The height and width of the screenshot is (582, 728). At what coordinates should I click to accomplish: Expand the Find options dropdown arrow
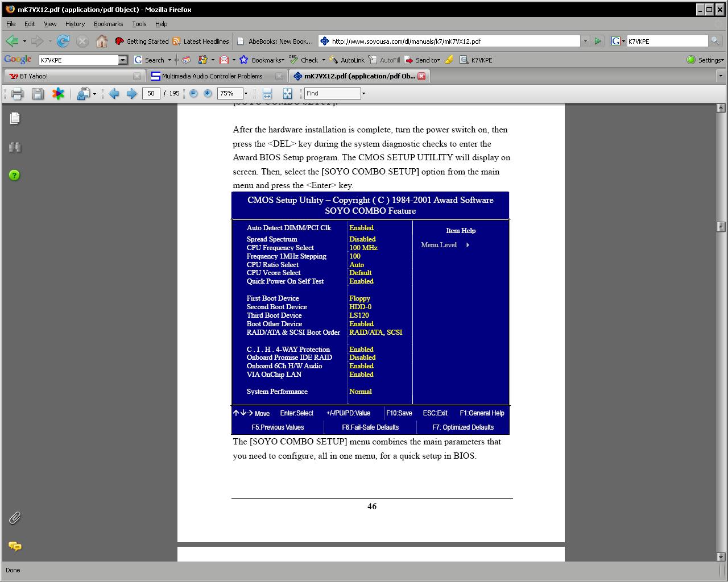click(x=364, y=94)
